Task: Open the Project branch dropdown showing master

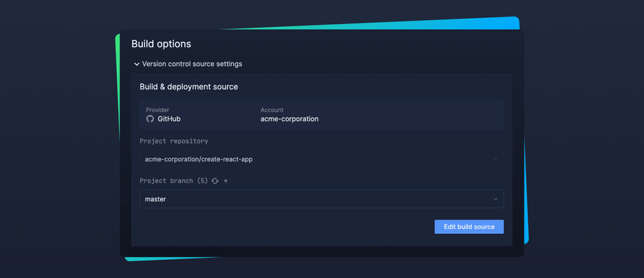Action: coord(322,199)
